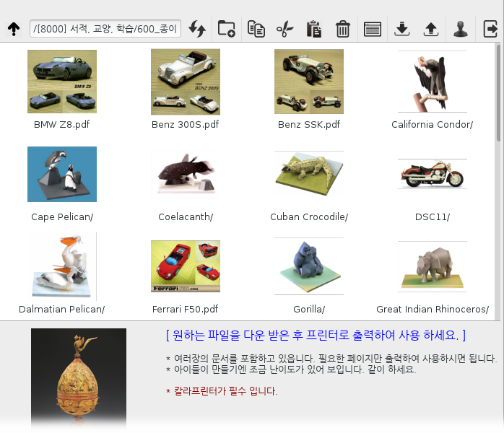Go up to the parent folder

point(13,29)
